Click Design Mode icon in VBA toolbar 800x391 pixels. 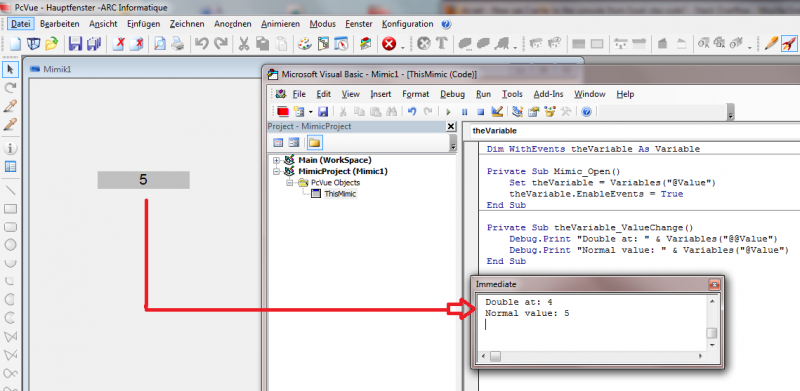[497, 111]
